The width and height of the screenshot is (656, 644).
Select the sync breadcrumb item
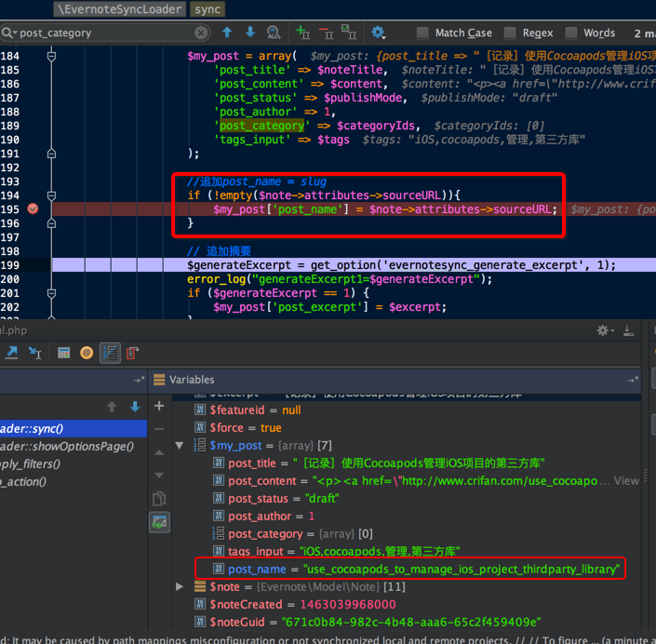(x=208, y=9)
